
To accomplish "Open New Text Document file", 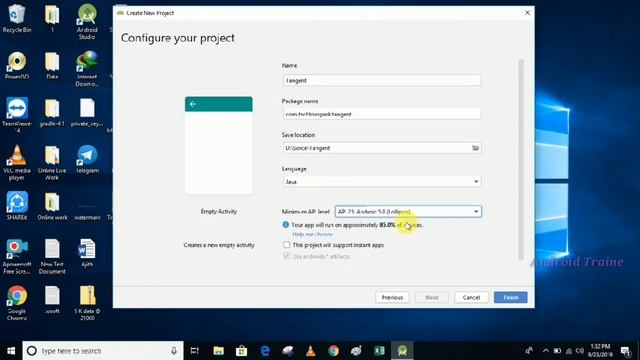I will pyautogui.click(x=52, y=256).
